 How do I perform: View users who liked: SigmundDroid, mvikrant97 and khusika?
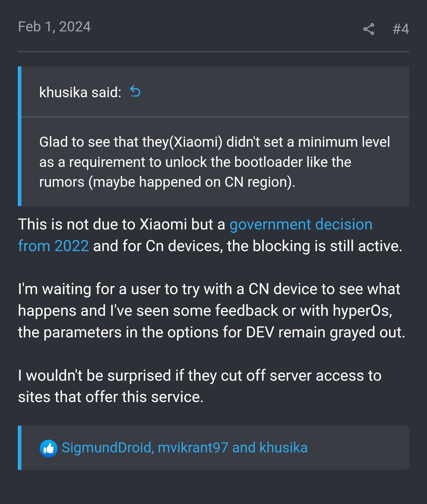click(x=184, y=448)
